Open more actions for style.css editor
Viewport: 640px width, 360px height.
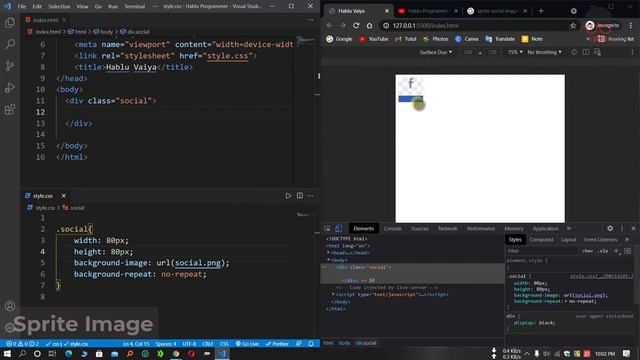click(x=311, y=196)
